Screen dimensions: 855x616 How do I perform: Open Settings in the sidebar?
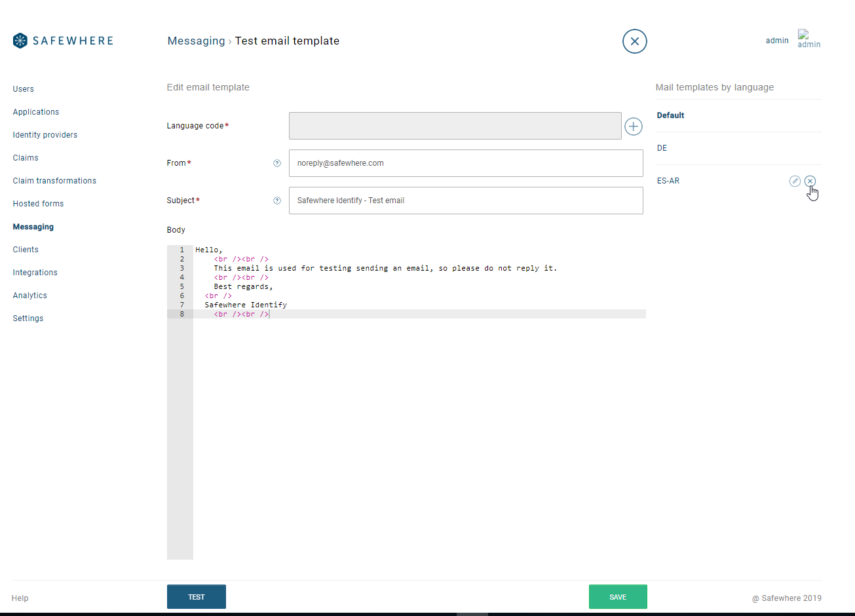28,318
